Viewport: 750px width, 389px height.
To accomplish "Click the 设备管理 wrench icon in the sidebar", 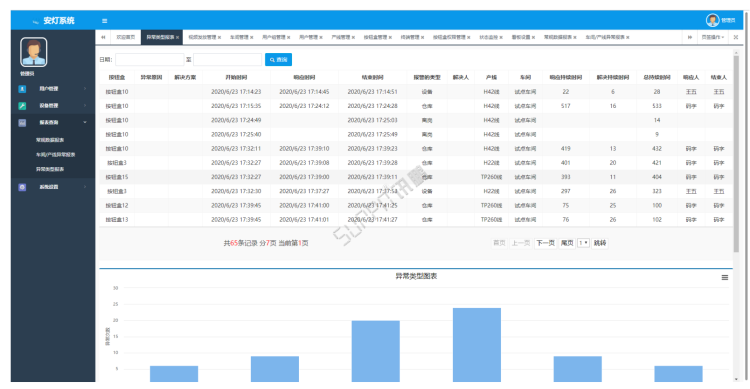I will (x=22, y=106).
